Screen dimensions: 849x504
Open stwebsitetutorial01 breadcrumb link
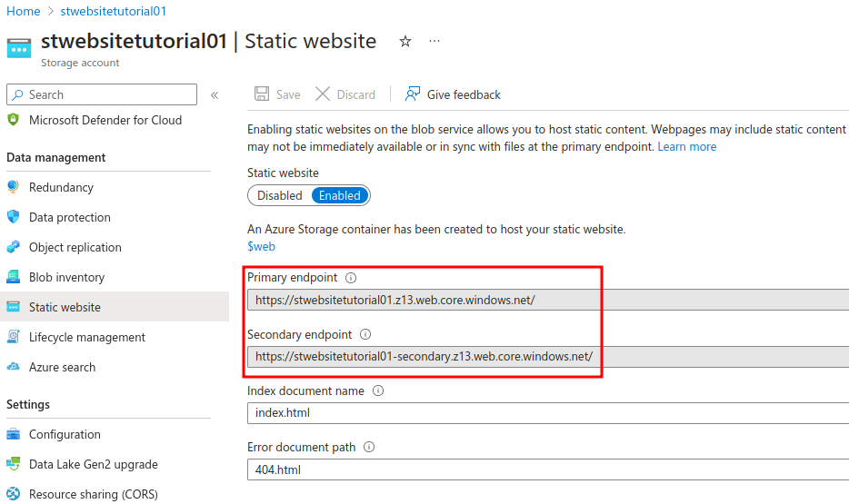point(113,11)
